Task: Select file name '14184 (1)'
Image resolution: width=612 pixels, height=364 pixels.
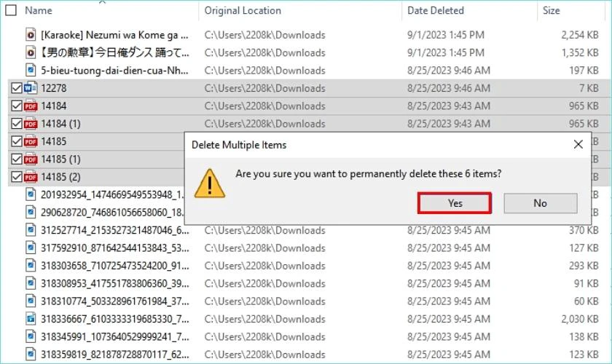Action: tap(60, 124)
